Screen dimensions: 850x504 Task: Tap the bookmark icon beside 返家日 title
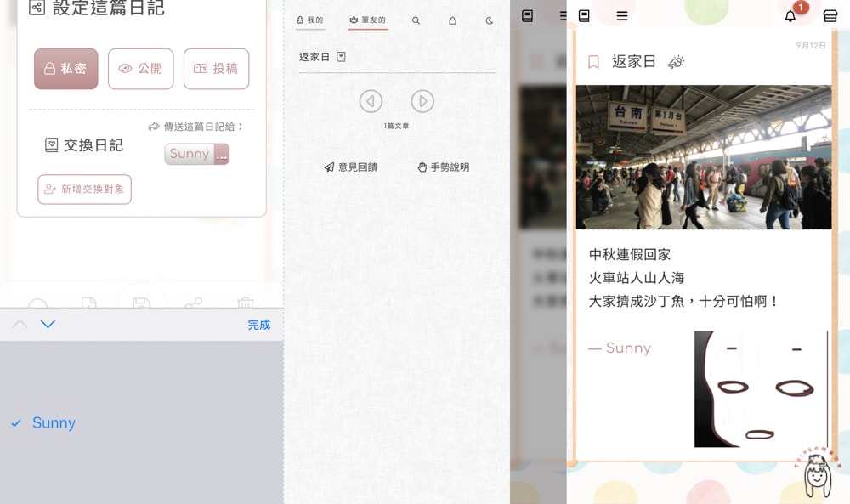coord(593,62)
